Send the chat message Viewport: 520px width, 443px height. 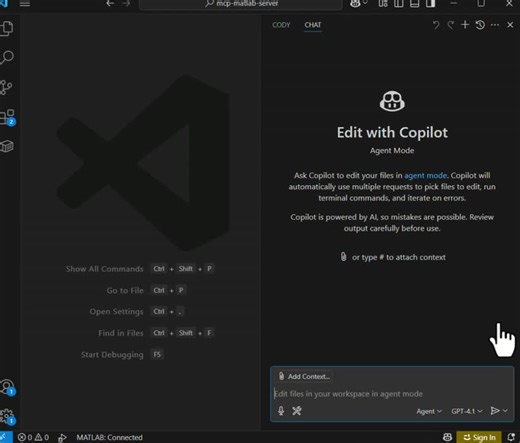coord(495,411)
